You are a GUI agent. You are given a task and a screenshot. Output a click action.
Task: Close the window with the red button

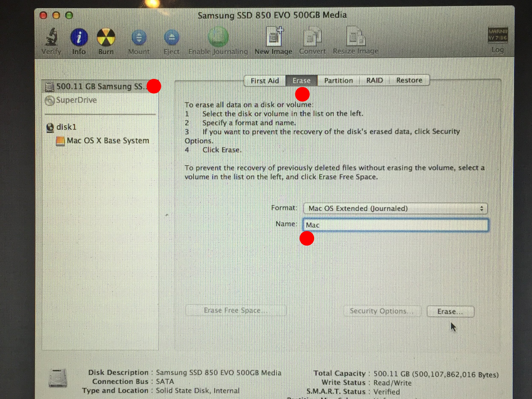(43, 16)
